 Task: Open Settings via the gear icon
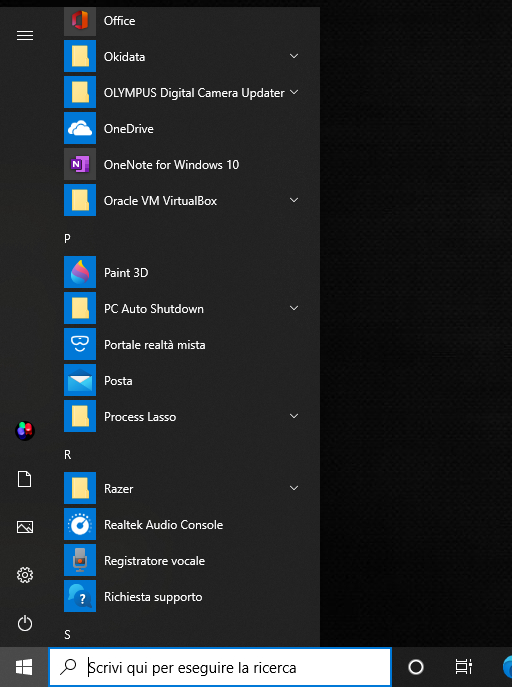[25, 575]
